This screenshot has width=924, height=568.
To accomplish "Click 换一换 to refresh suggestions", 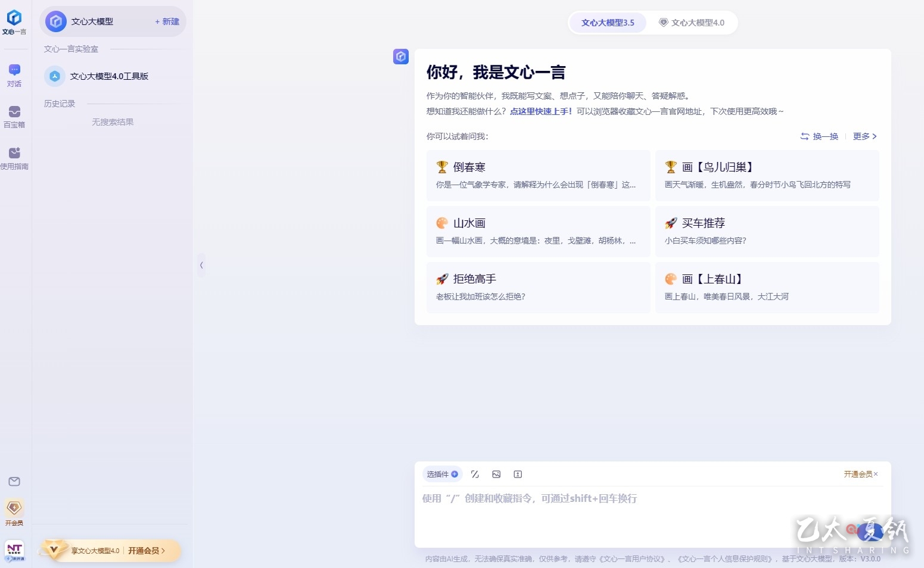I will (x=819, y=136).
